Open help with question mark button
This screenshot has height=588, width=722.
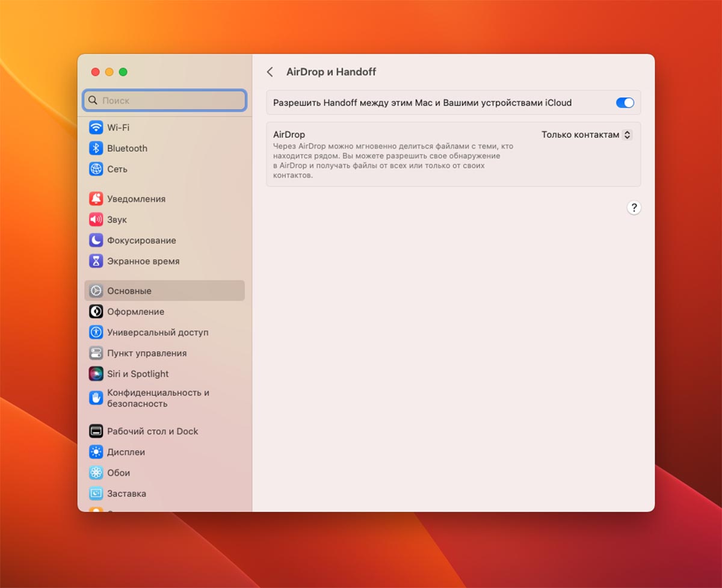[x=634, y=208]
